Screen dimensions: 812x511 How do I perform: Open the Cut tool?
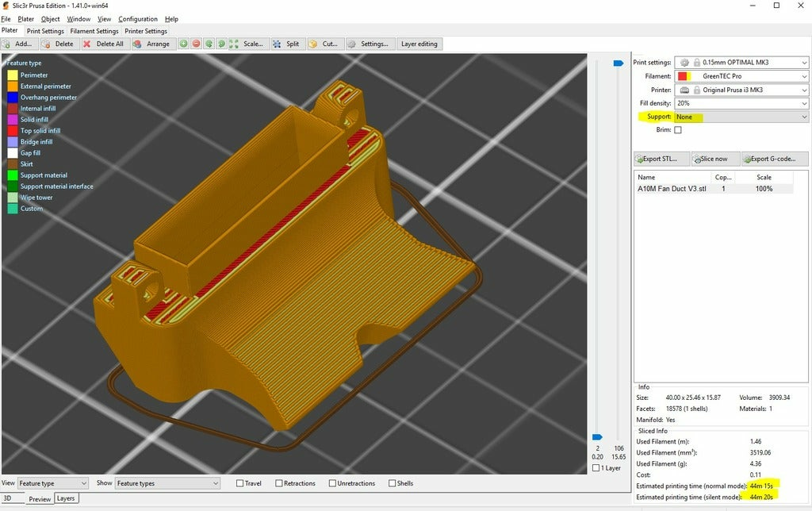(327, 44)
